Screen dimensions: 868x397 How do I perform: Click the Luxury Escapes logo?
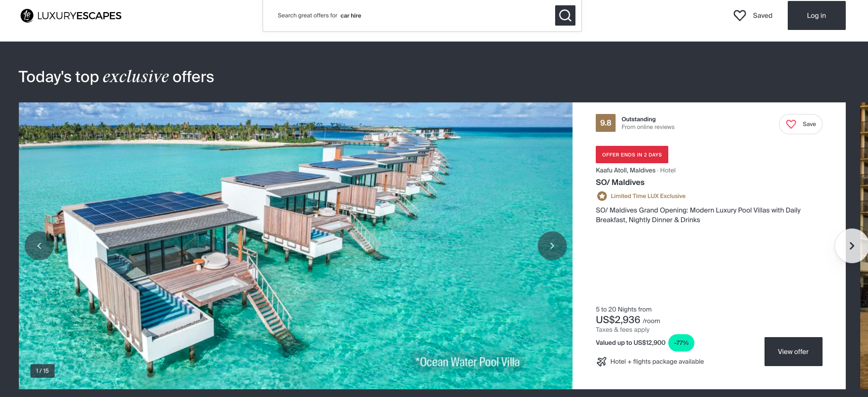click(71, 15)
